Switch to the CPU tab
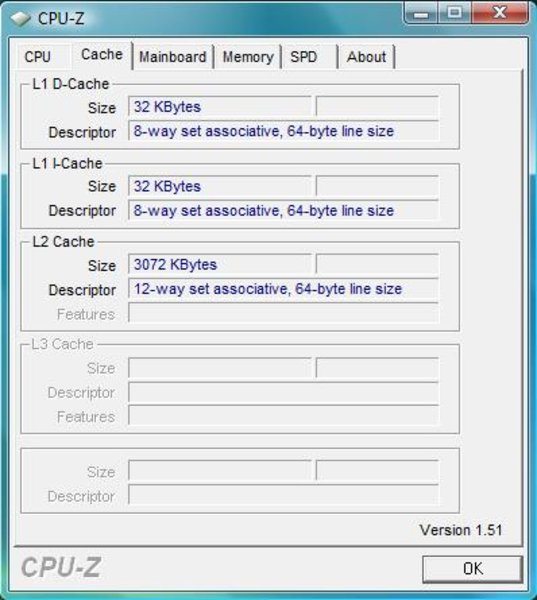Viewport: 537px width, 600px height. tap(38, 57)
